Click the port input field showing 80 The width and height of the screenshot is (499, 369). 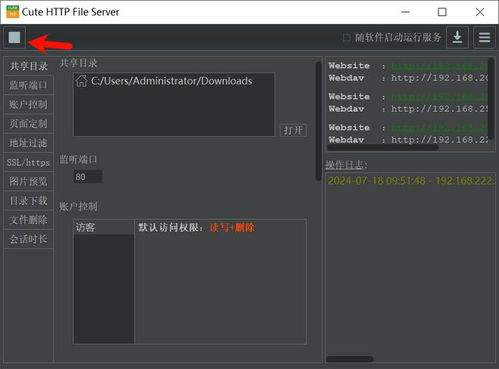click(x=88, y=176)
